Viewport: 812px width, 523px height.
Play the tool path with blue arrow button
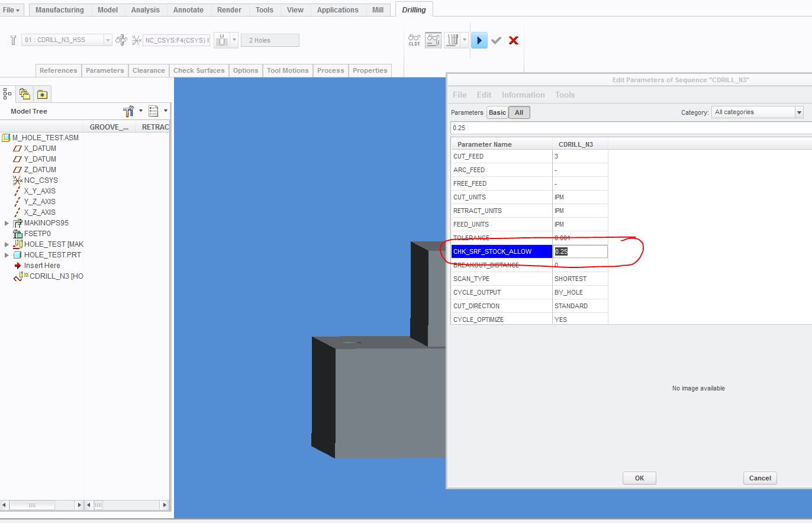479,40
